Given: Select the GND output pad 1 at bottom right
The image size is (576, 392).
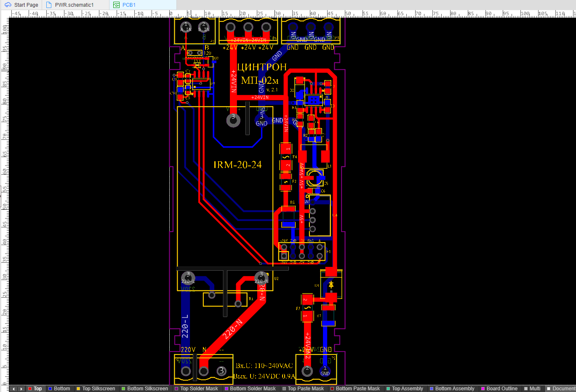Looking at the screenshot, I should [325, 371].
